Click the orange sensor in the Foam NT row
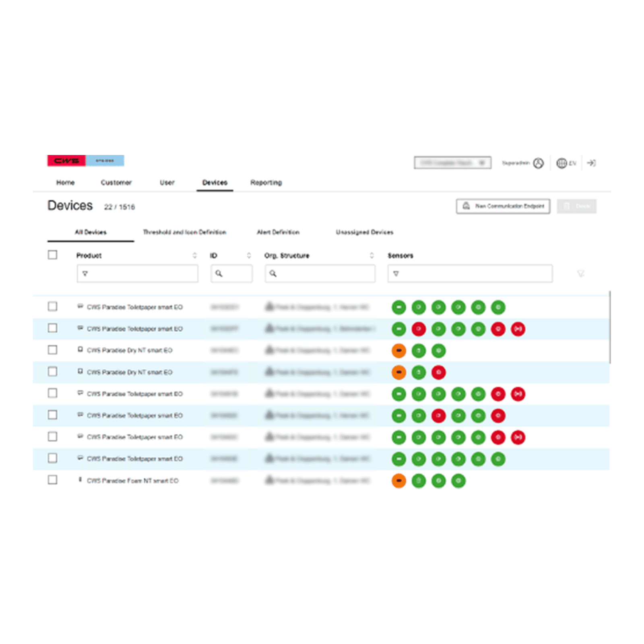The height and width of the screenshot is (644, 644). click(399, 481)
